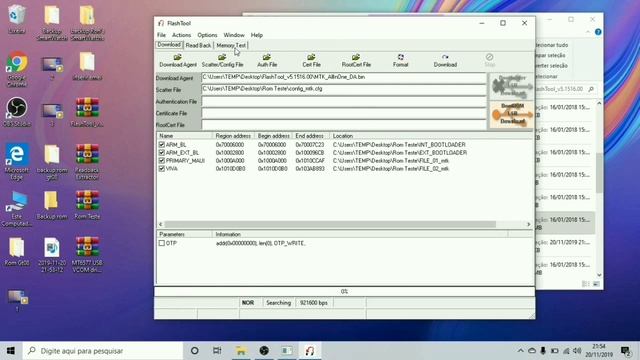Click the volume icon in system tray
The height and width of the screenshot is (360, 640).
coord(577,351)
